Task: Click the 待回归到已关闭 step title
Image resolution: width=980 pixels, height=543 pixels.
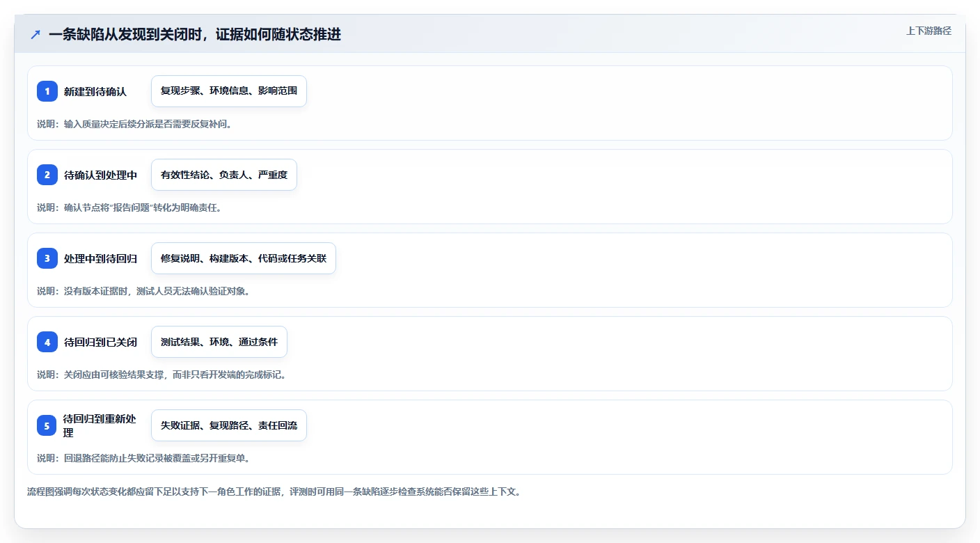Action: [101, 342]
